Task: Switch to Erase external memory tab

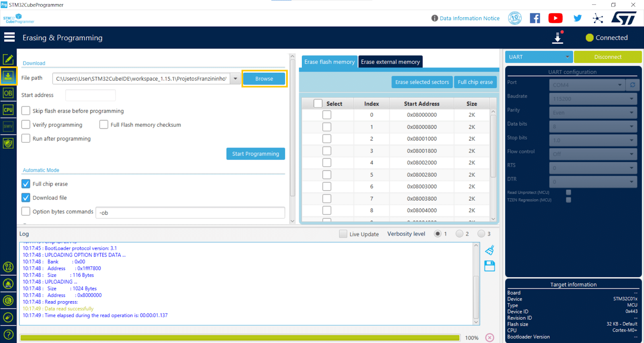Action: tap(390, 62)
